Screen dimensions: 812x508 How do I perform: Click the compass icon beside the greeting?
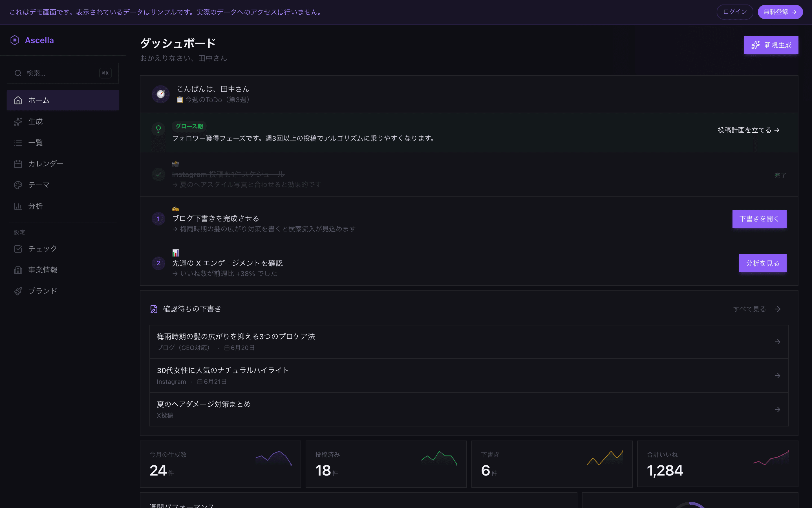tap(161, 94)
